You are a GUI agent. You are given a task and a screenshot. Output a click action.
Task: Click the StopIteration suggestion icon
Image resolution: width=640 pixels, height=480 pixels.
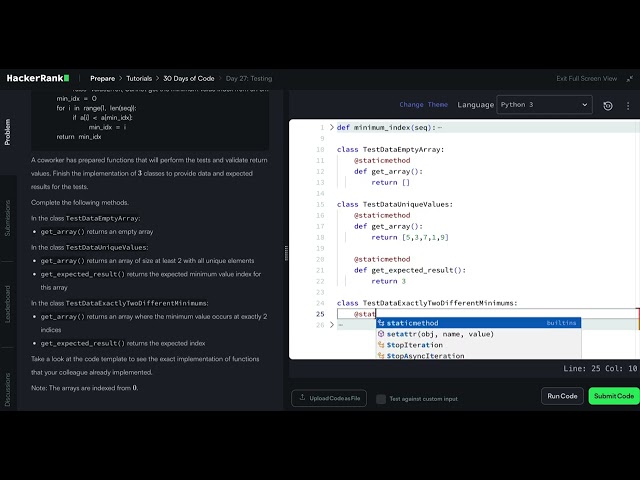381,345
